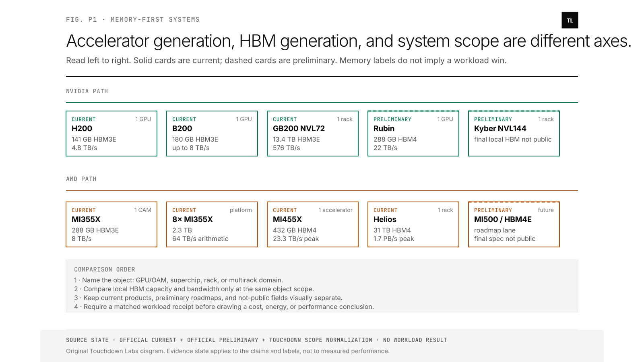This screenshot has width=644, height=362.
Task: Click the NVIDIA PATH section label
Action: tap(87, 91)
